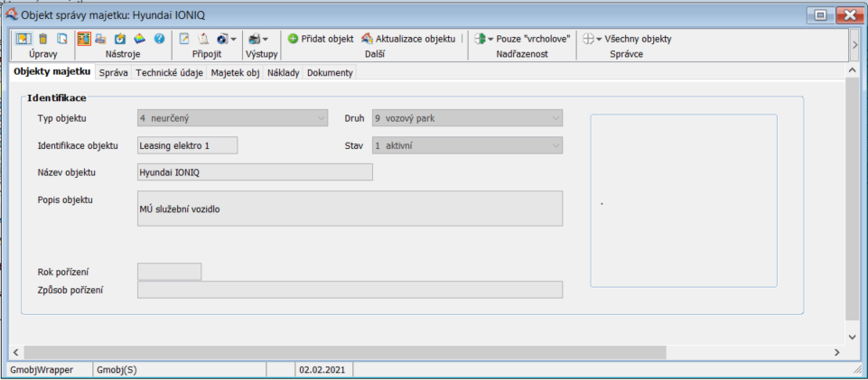Click the pencil note icon in Připojit
The height and width of the screenshot is (380, 868).
tap(184, 39)
